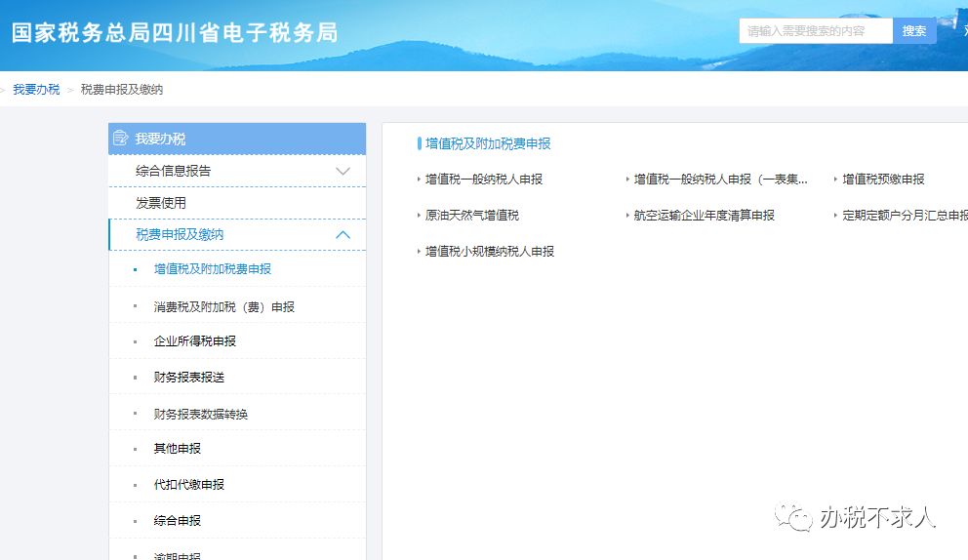968x560 pixels.
Task: Open 定期定额户分月汇总申报 link
Action: 905,215
